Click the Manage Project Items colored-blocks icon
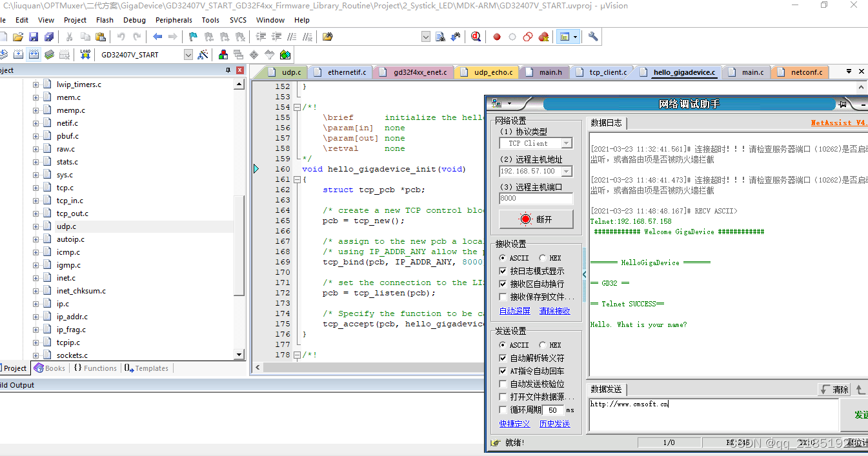868x456 pixels. [x=223, y=55]
